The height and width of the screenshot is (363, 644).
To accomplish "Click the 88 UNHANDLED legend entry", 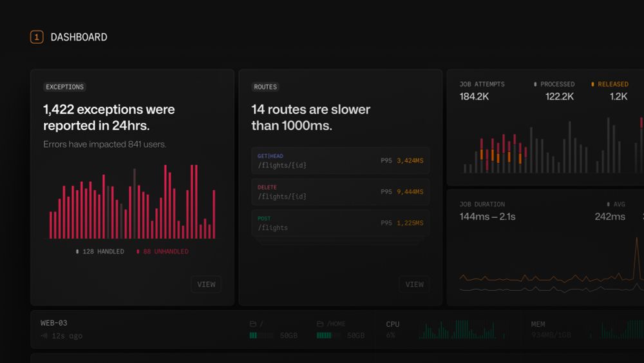I will click(163, 251).
